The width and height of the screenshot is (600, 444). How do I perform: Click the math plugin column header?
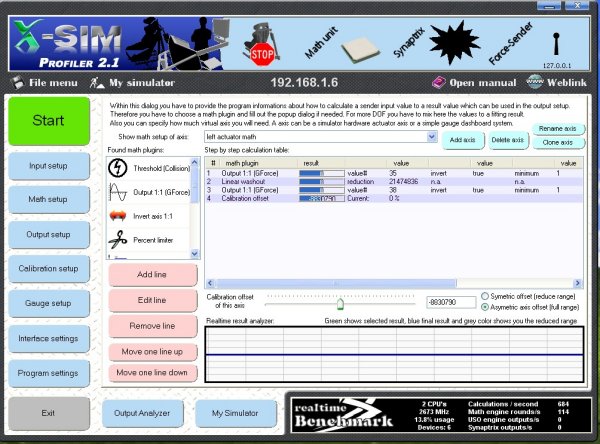click(x=259, y=163)
